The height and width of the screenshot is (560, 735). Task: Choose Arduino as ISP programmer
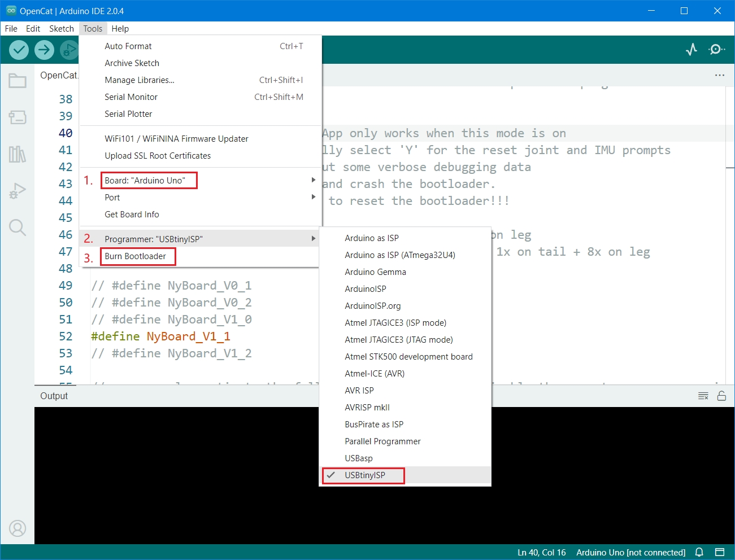(372, 238)
